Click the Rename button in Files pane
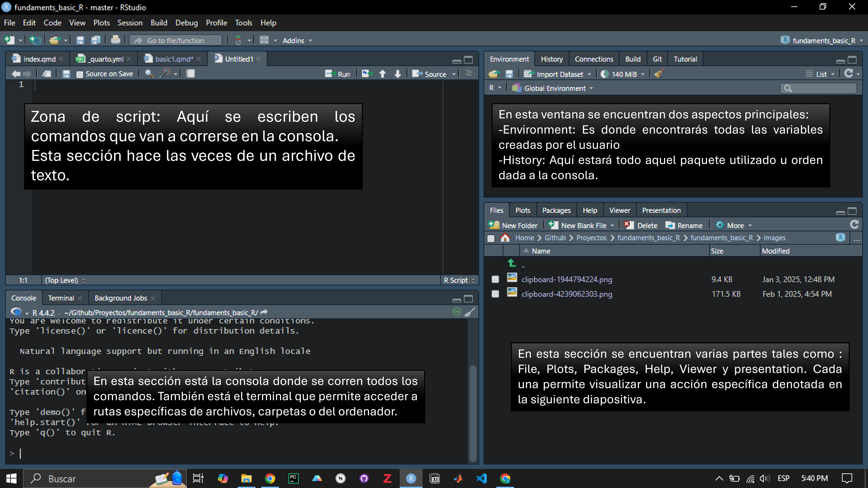The image size is (868, 488). click(x=684, y=225)
